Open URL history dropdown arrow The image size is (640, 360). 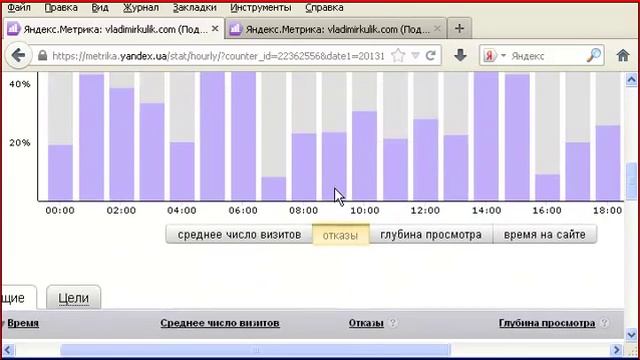click(416, 56)
